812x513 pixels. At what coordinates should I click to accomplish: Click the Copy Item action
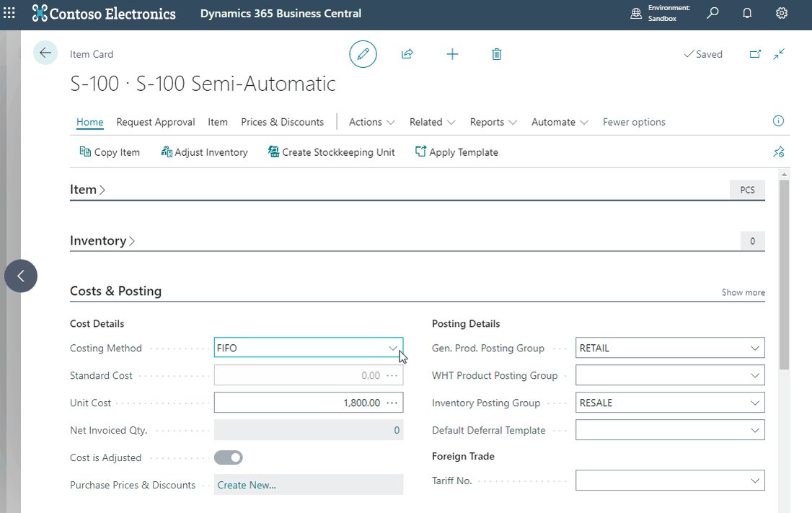[110, 152]
